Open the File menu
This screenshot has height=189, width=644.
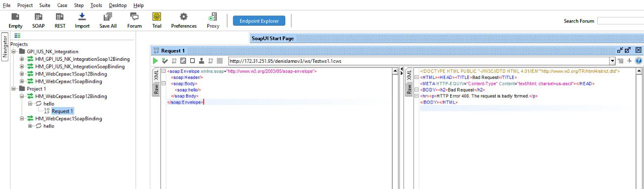point(7,5)
